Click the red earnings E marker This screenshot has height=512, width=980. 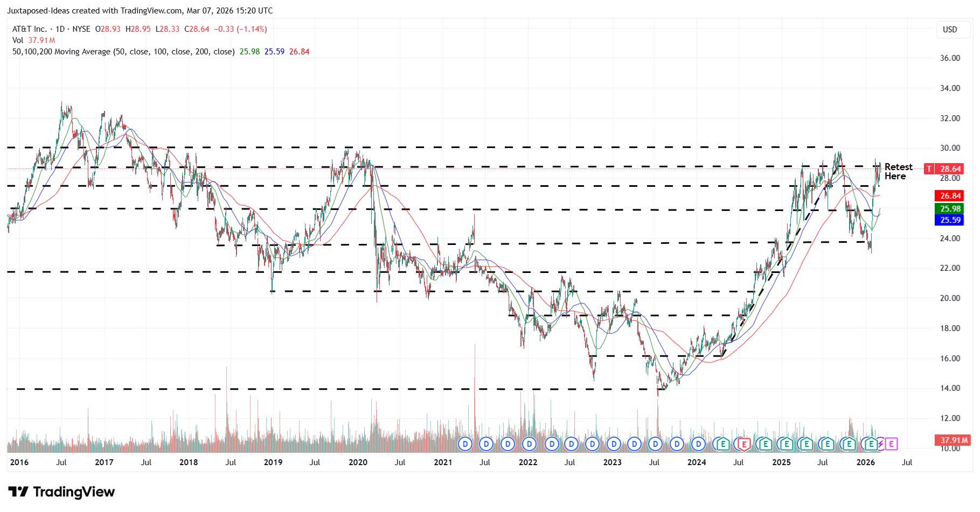coord(744,444)
